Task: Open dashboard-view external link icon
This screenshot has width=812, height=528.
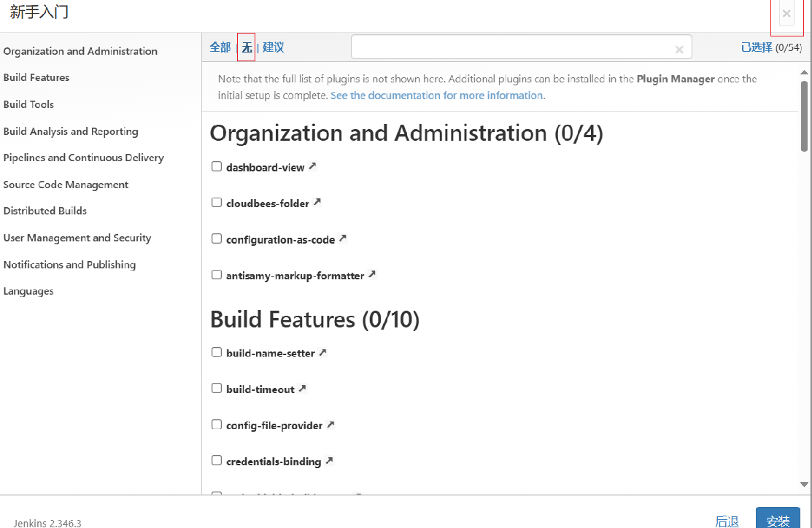Action: 312,166
